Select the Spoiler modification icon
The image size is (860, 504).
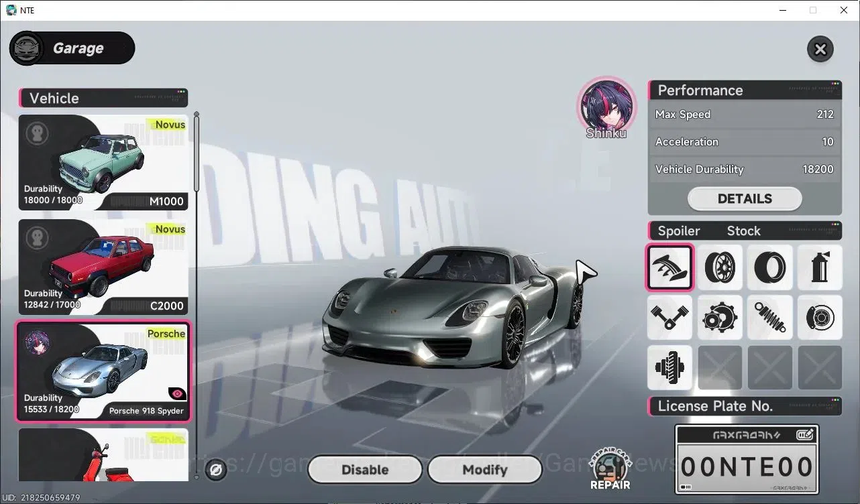point(669,267)
